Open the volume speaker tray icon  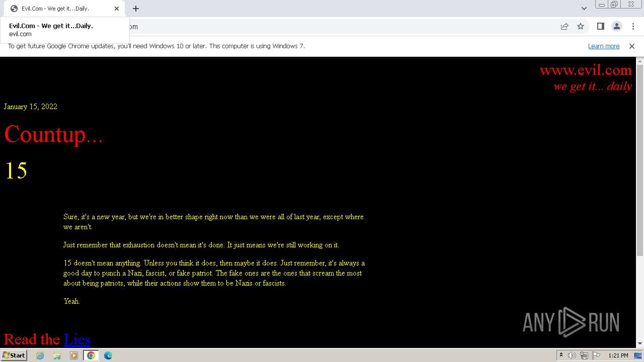[572, 355]
